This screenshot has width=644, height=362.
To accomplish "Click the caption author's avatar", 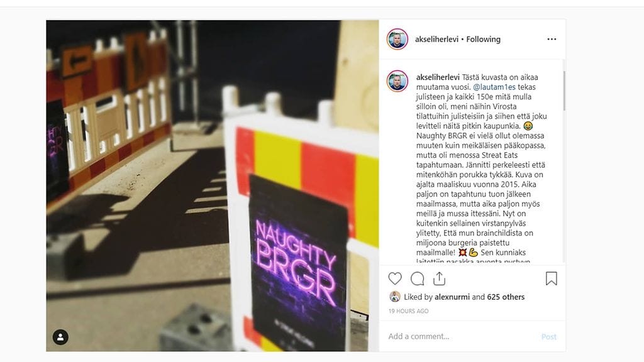I will click(x=397, y=81).
